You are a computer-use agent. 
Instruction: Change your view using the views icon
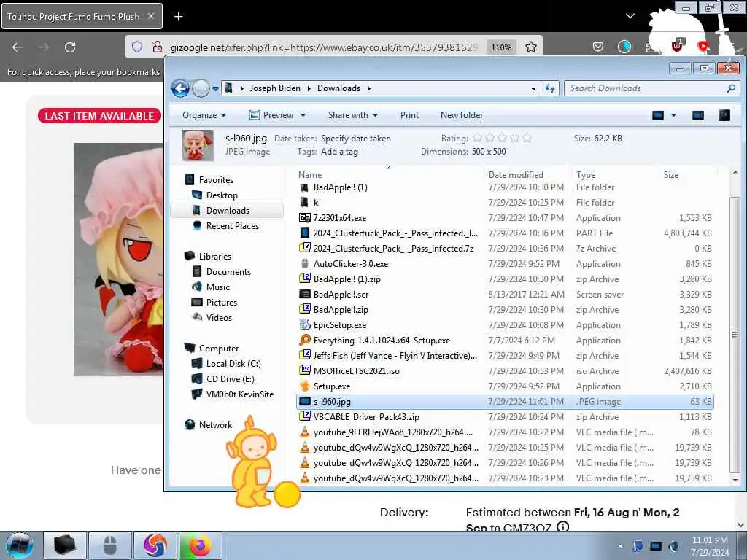(658, 115)
